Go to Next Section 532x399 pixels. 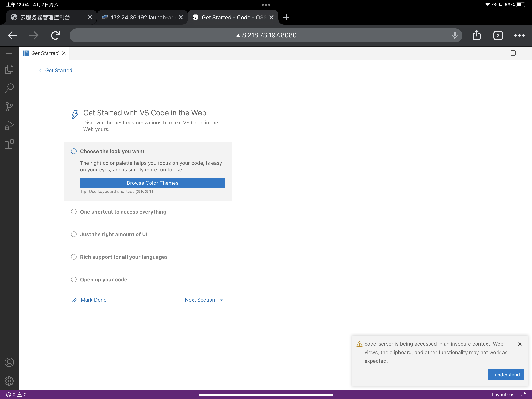coord(204,300)
